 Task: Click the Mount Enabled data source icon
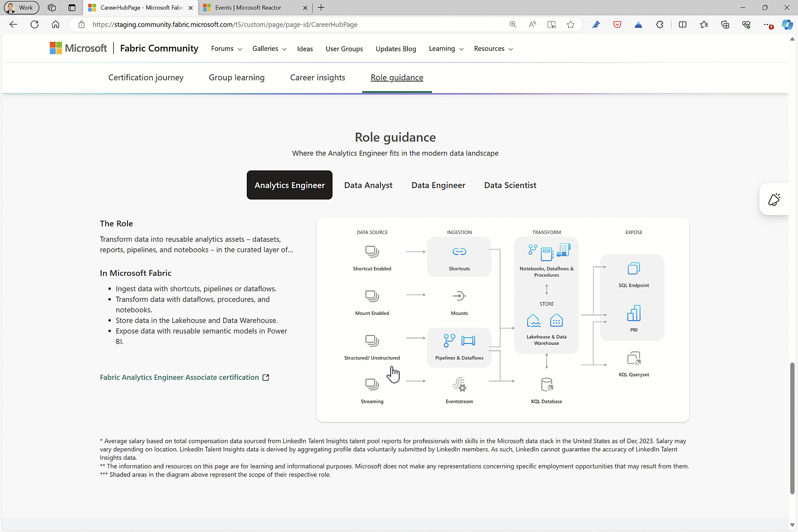(x=372, y=296)
